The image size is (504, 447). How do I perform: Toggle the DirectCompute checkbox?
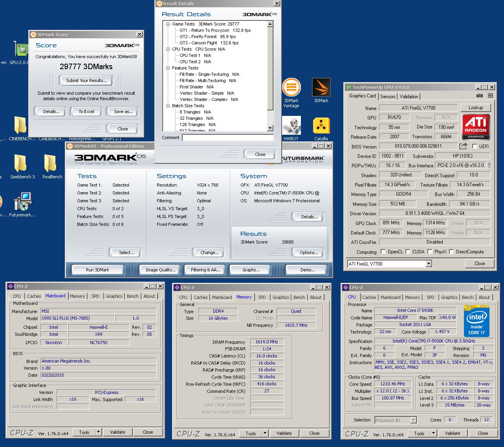452,252
